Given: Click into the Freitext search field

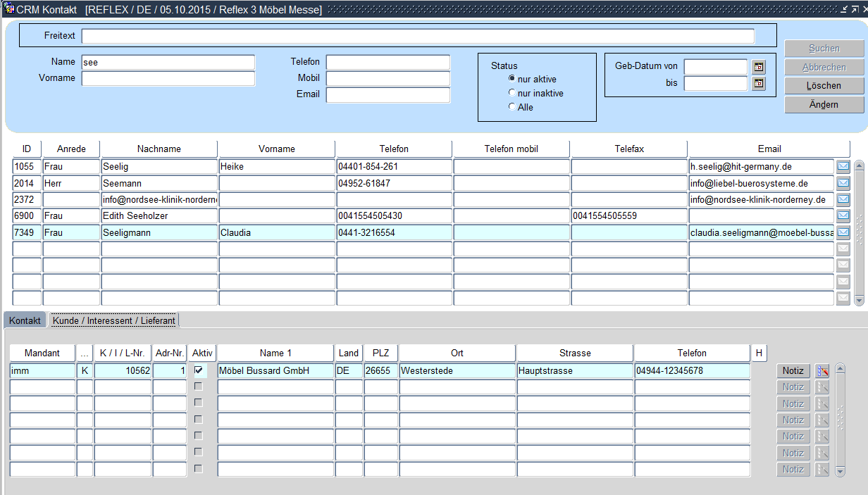Looking at the screenshot, I should tap(417, 36).
